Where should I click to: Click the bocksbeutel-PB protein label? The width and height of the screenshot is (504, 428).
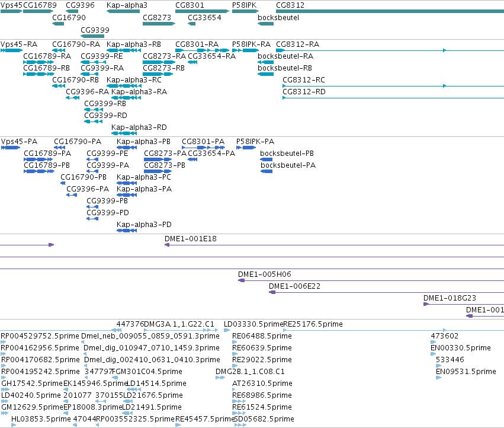(x=287, y=154)
